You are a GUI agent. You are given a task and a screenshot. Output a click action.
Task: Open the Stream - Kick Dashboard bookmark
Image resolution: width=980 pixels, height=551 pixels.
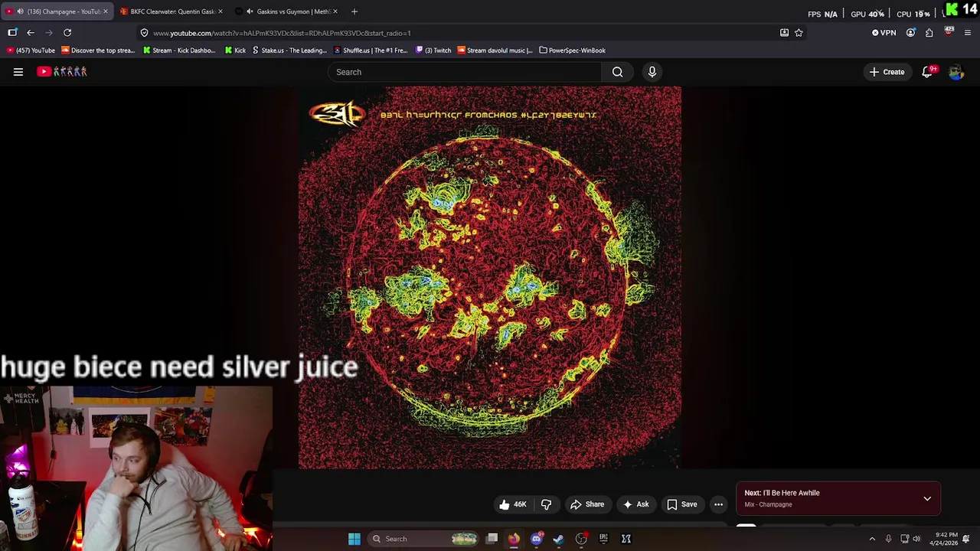179,51
